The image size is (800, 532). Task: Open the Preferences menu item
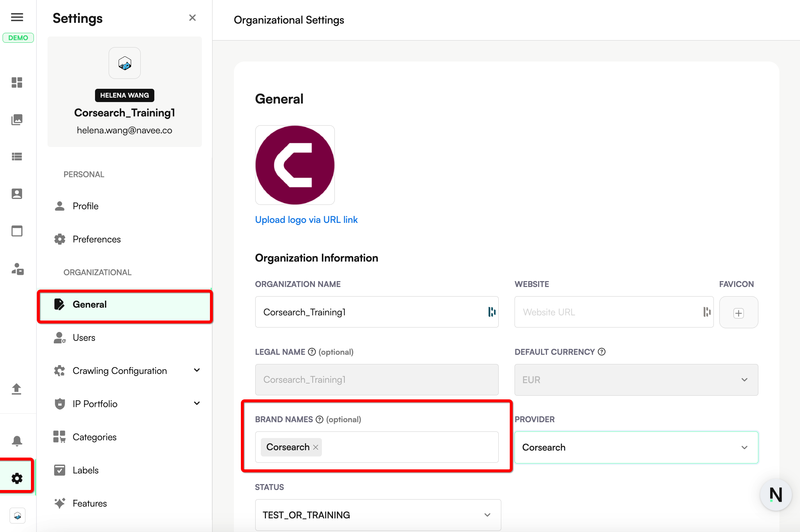[97, 239]
